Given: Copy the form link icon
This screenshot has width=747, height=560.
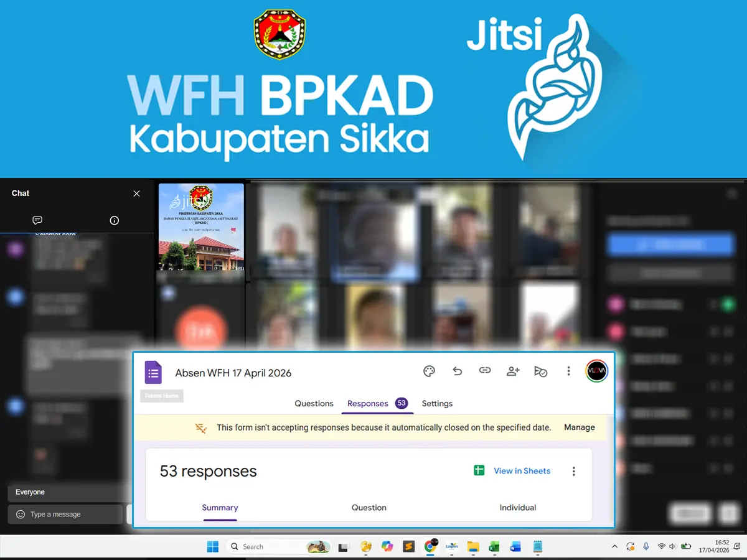Looking at the screenshot, I should pos(485,371).
